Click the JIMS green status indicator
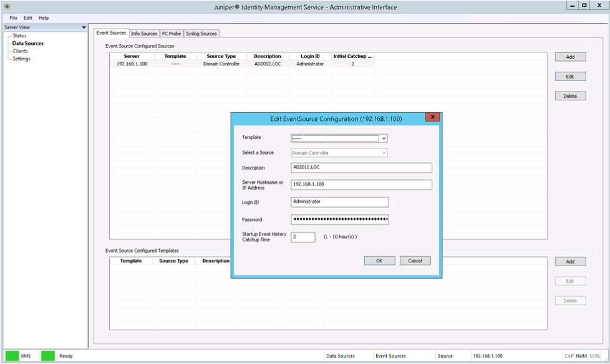The image size is (610, 364). 12,356
